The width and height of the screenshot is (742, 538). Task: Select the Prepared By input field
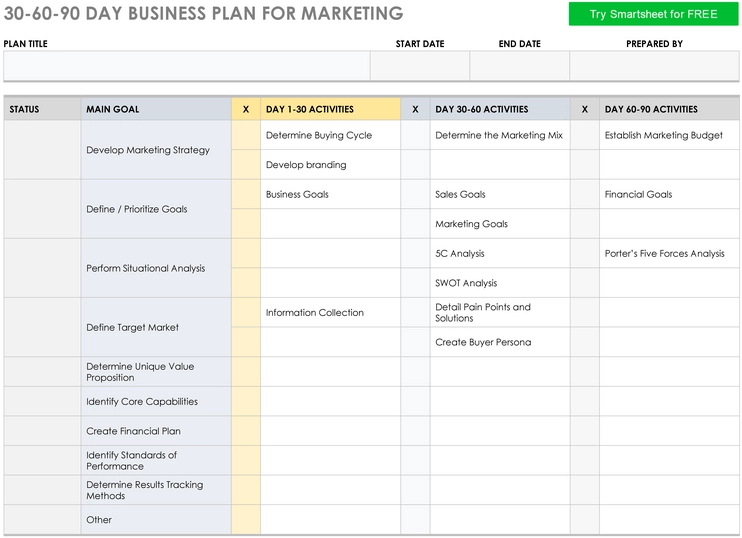[654, 66]
